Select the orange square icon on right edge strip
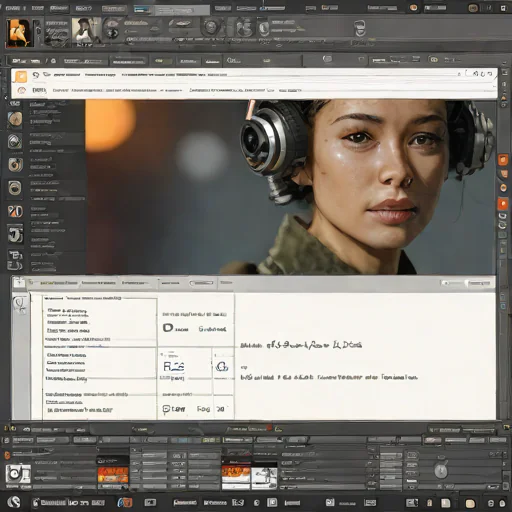This screenshot has width=512, height=512. tap(503, 160)
